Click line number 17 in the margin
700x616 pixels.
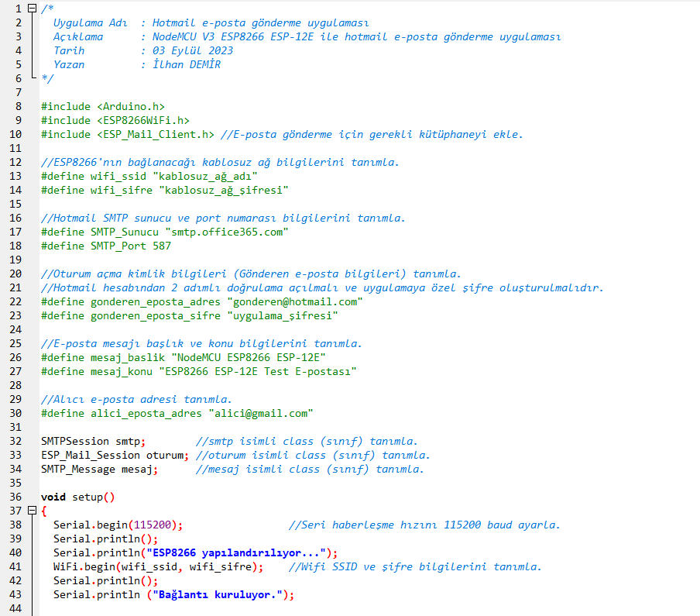coord(16,232)
